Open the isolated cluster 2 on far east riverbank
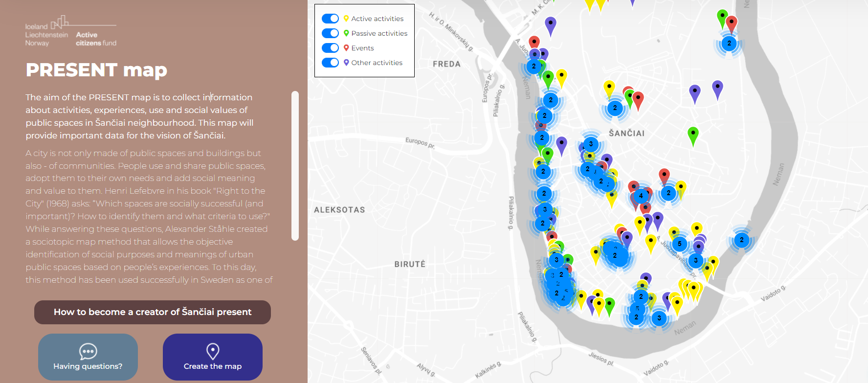Image resolution: width=868 pixels, height=383 pixels. 741,240
